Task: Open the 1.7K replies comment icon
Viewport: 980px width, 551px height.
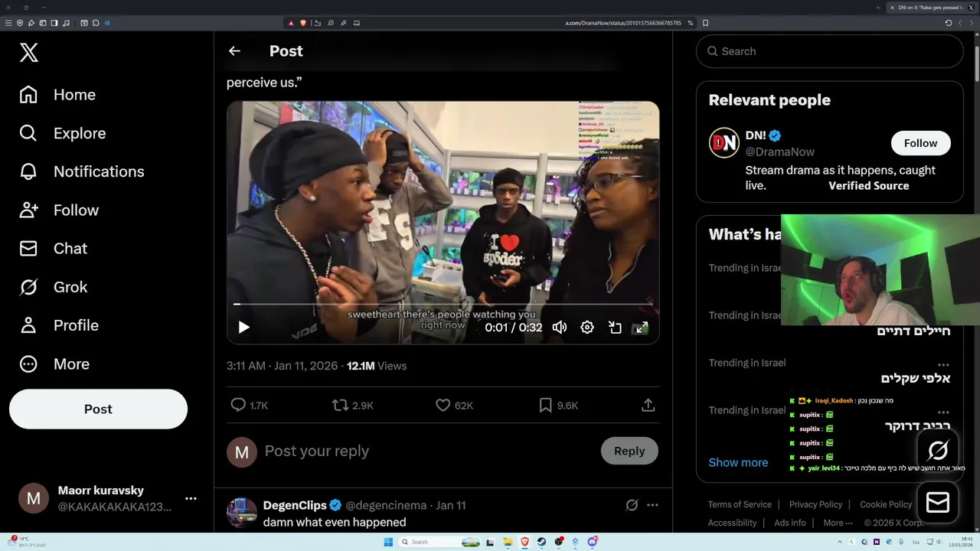Action: coord(250,405)
